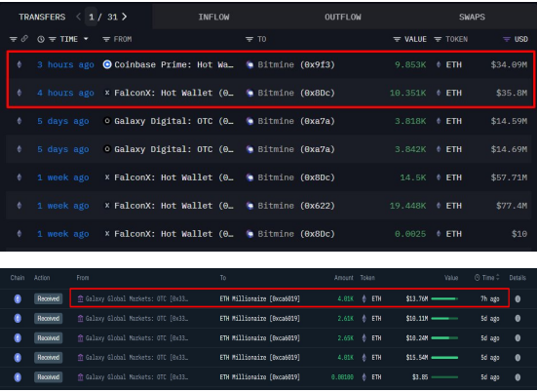Select the USD amount $77.4M

point(512,206)
